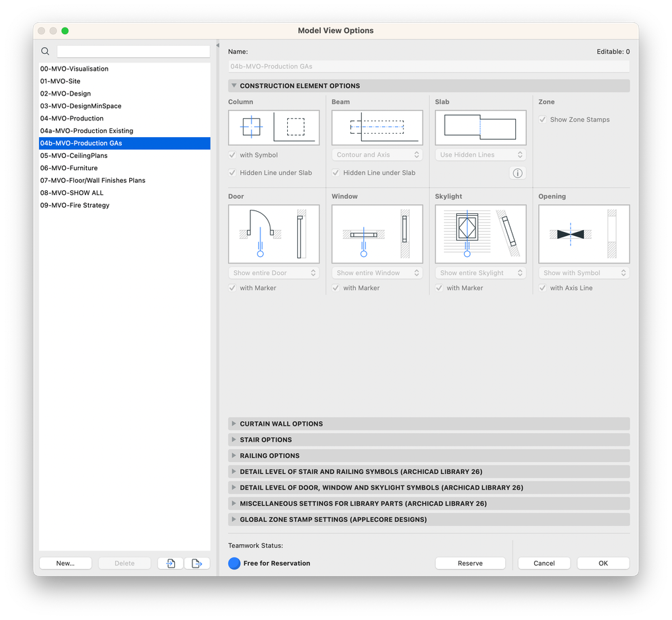The width and height of the screenshot is (672, 620).
Task: Click the Delete button
Action: (124, 563)
